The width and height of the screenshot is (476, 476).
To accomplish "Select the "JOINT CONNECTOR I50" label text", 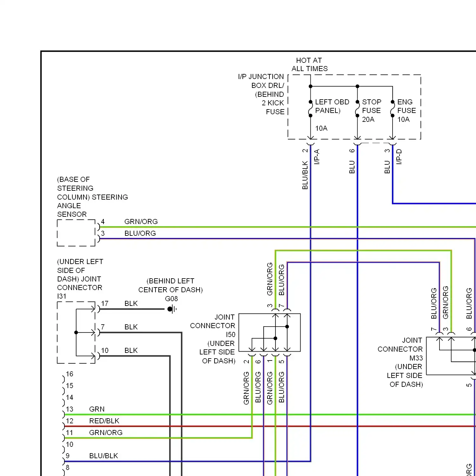I will tap(213, 326).
